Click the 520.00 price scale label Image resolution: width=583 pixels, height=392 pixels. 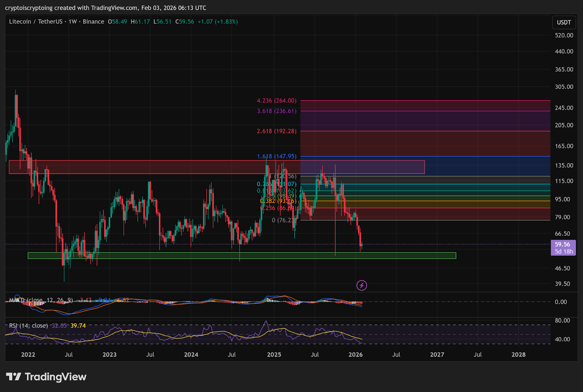(564, 35)
